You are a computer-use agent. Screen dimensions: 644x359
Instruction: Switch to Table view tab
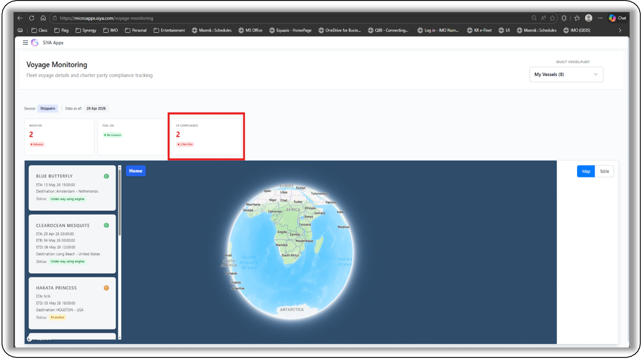click(x=604, y=171)
